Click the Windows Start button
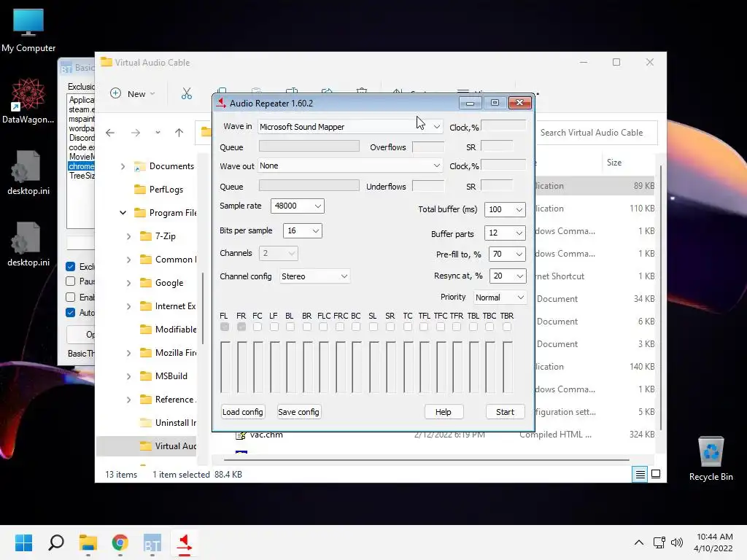747x560 pixels. (24, 542)
